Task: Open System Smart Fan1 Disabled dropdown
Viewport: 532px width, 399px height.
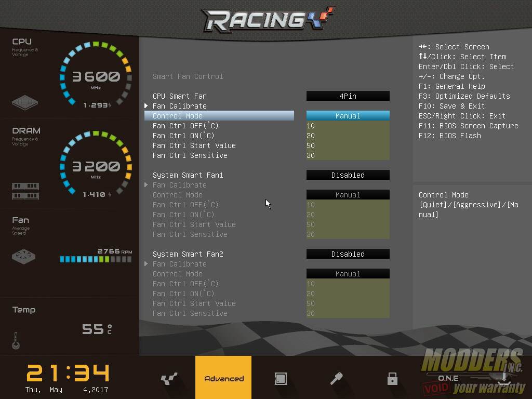Action: click(x=348, y=175)
